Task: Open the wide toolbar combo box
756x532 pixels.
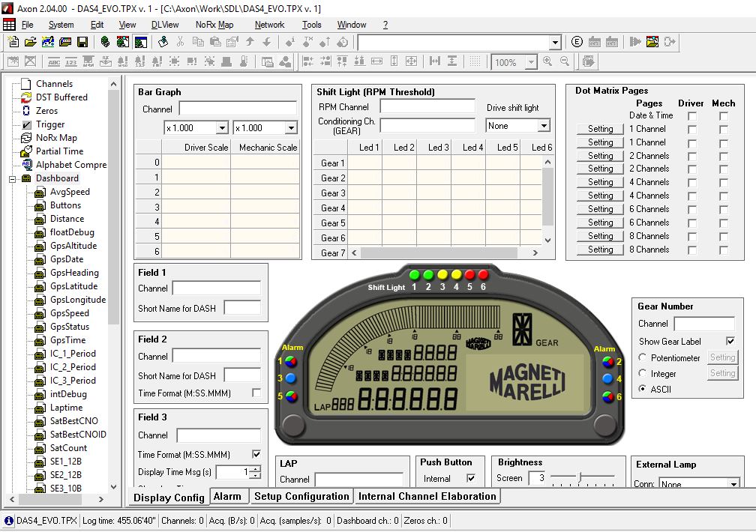Action: point(556,43)
